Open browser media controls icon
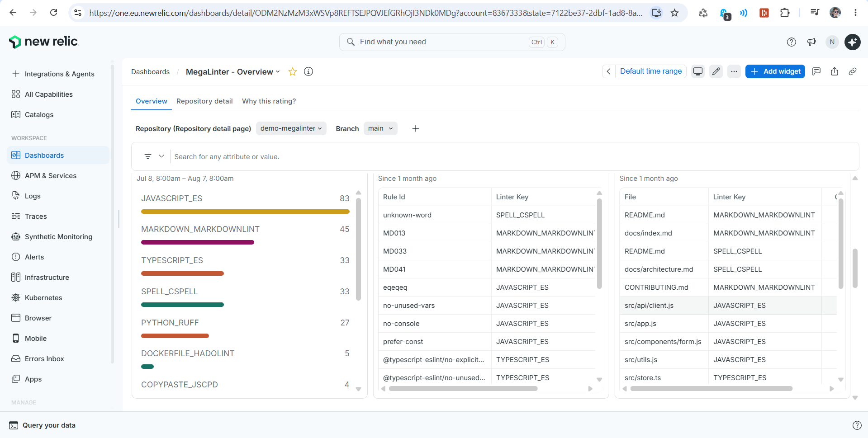The width and height of the screenshot is (868, 438). point(815,13)
